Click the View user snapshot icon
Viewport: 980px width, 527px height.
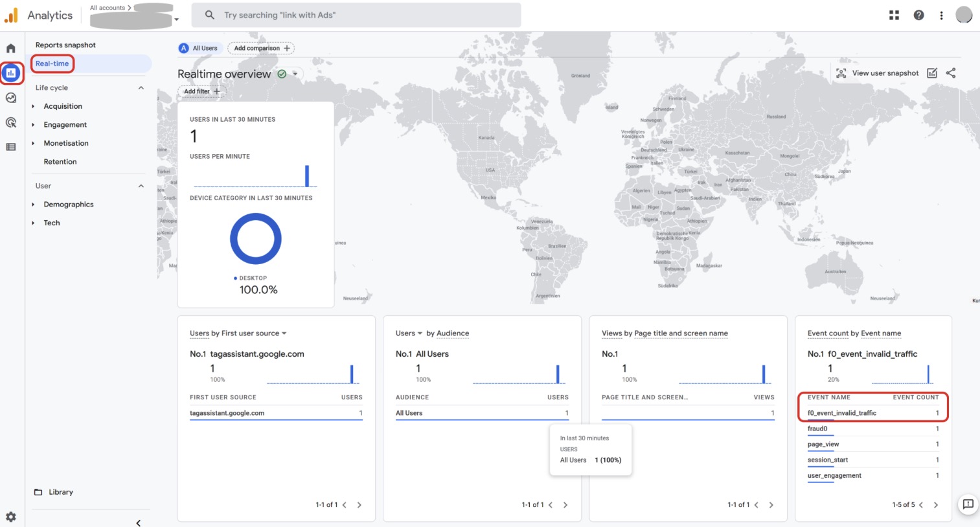tap(841, 73)
